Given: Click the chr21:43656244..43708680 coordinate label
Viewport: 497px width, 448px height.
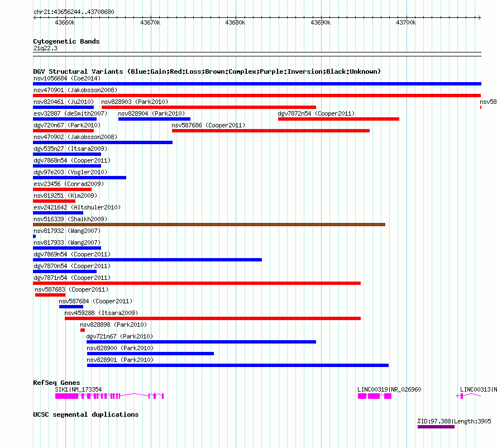Looking at the screenshot, I should pyautogui.click(x=74, y=12).
